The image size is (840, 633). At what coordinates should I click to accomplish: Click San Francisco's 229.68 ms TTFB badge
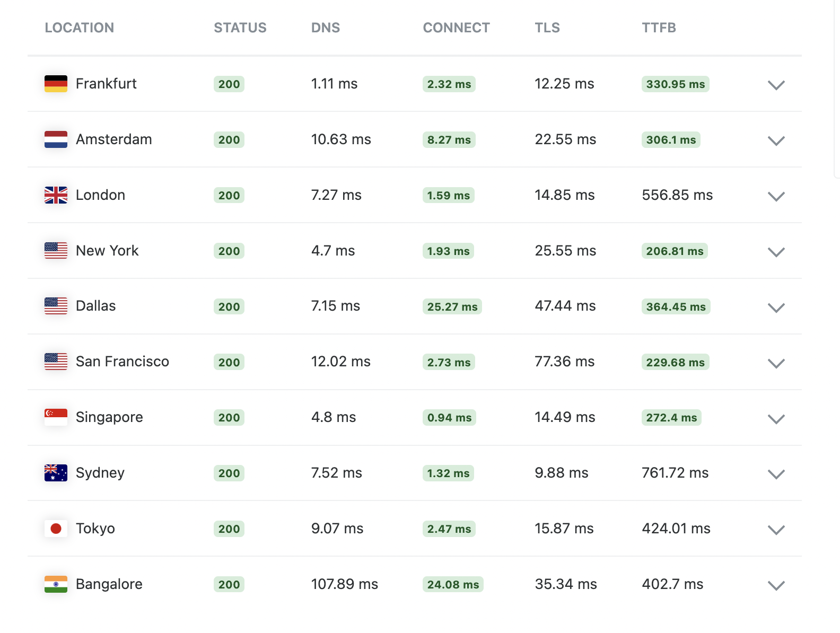click(x=675, y=363)
